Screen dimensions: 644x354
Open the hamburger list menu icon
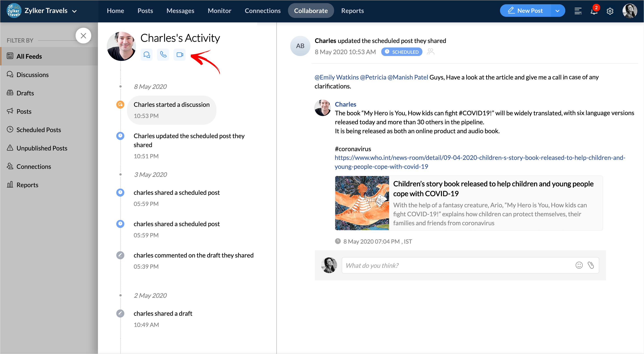tap(578, 11)
